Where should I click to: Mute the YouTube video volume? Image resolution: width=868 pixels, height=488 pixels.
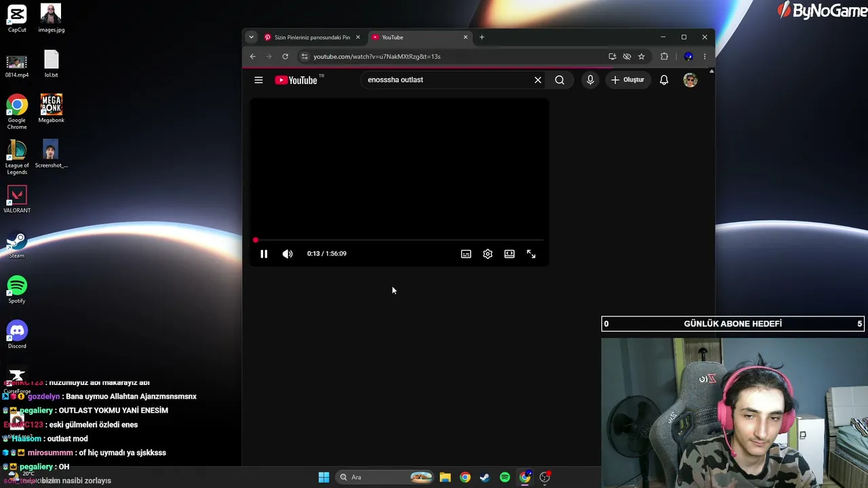[288, 254]
